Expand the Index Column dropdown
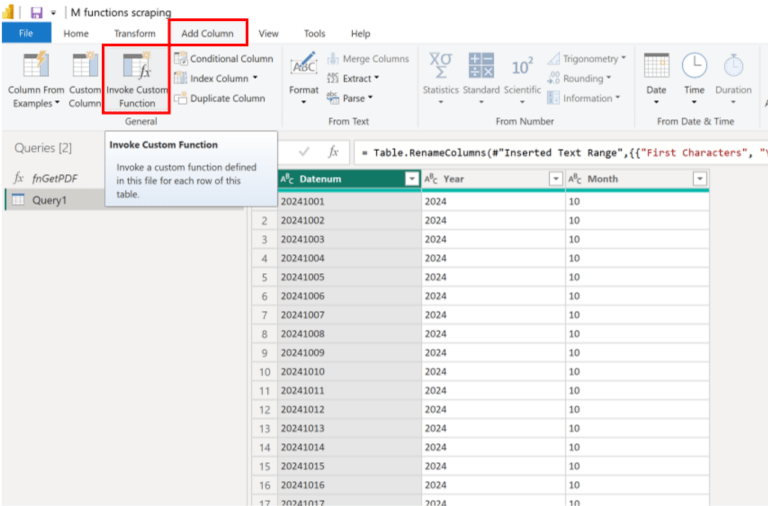Screen dimensions: 768x506 255,78
